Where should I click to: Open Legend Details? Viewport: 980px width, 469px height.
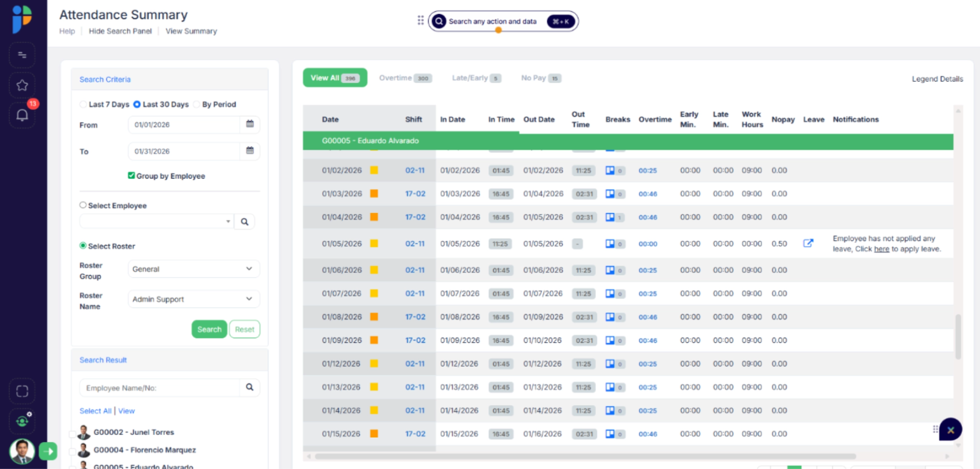tap(937, 79)
